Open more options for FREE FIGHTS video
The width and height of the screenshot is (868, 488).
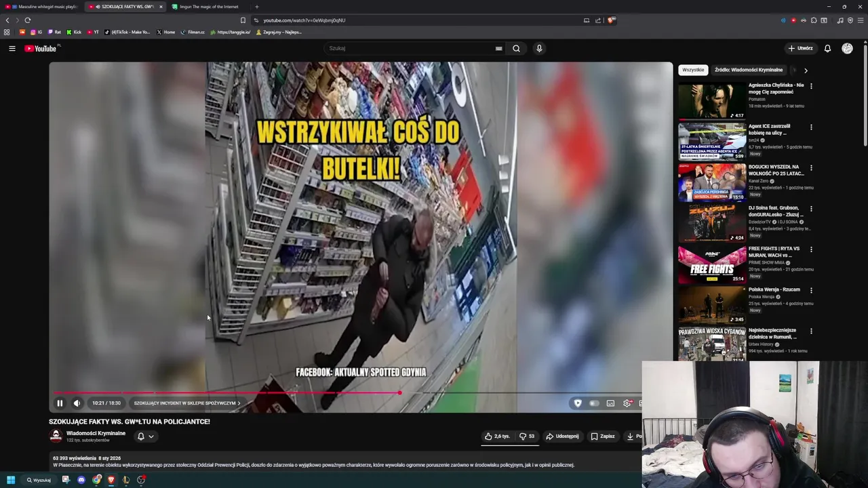click(811, 249)
